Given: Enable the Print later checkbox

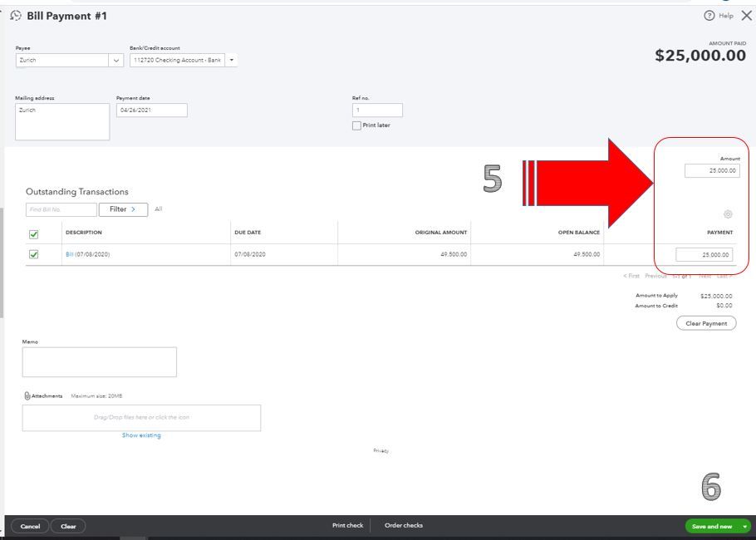Looking at the screenshot, I should pos(356,125).
